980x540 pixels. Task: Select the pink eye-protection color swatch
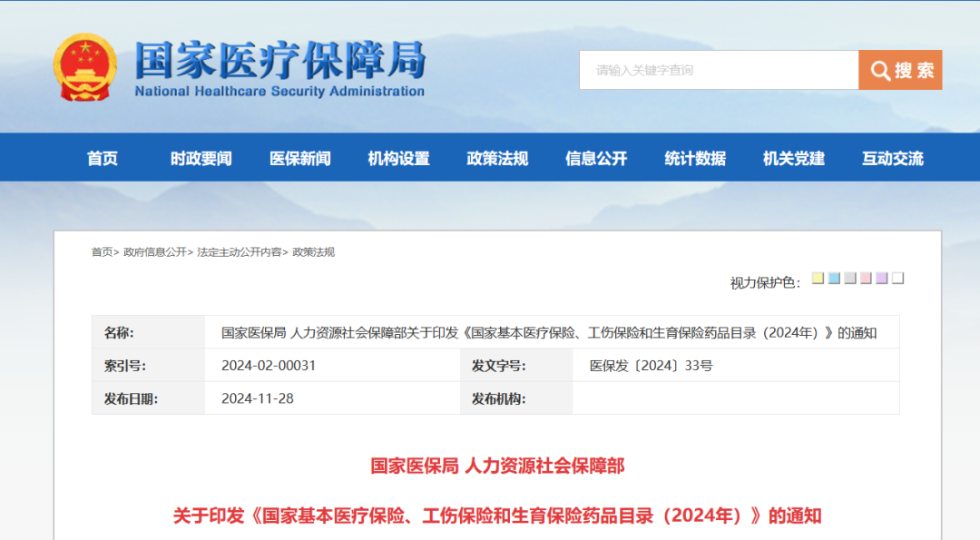tap(866, 278)
